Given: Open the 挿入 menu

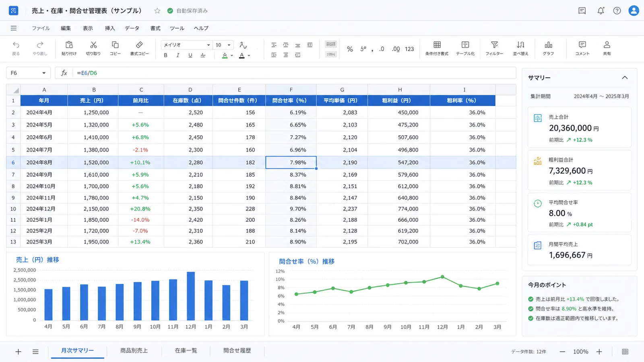Looking at the screenshot, I should pyautogui.click(x=110, y=28).
